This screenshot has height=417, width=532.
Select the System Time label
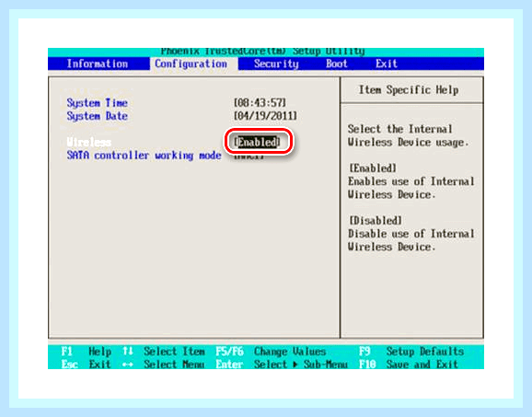coord(97,103)
